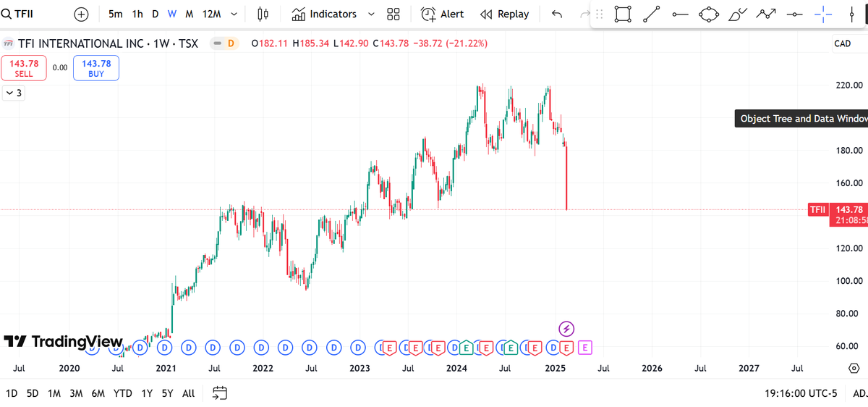Click the 0.00 spread value
Image resolution: width=868 pixels, height=407 pixels.
click(60, 68)
